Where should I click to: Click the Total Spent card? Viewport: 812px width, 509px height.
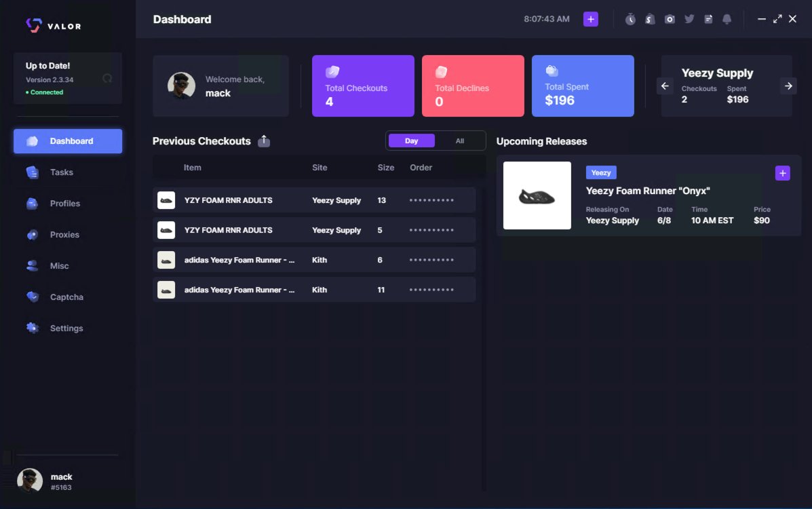pos(583,86)
